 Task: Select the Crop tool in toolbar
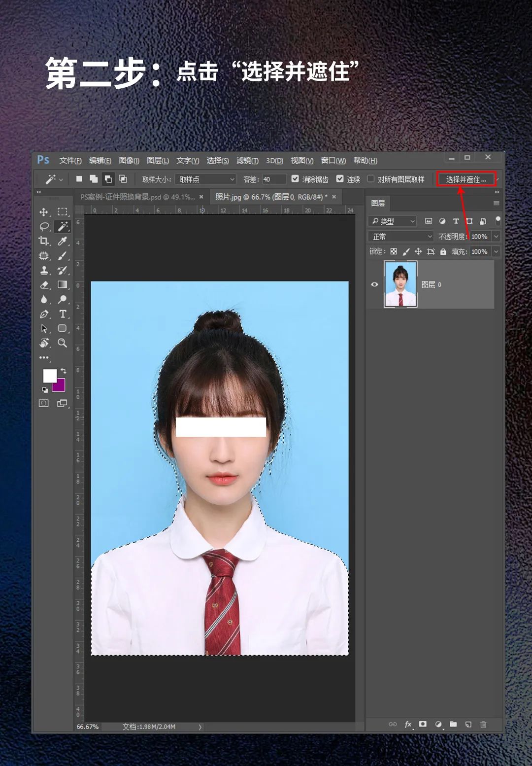pyautogui.click(x=44, y=241)
